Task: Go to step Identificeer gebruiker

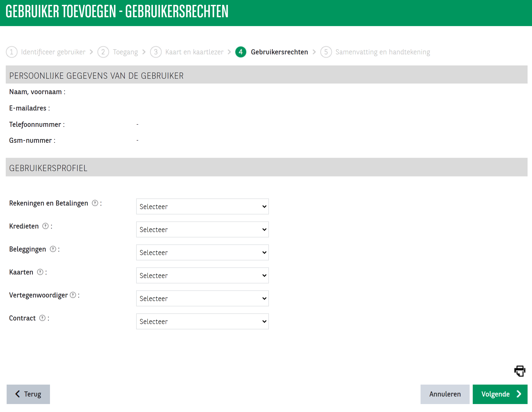Action: pos(53,52)
